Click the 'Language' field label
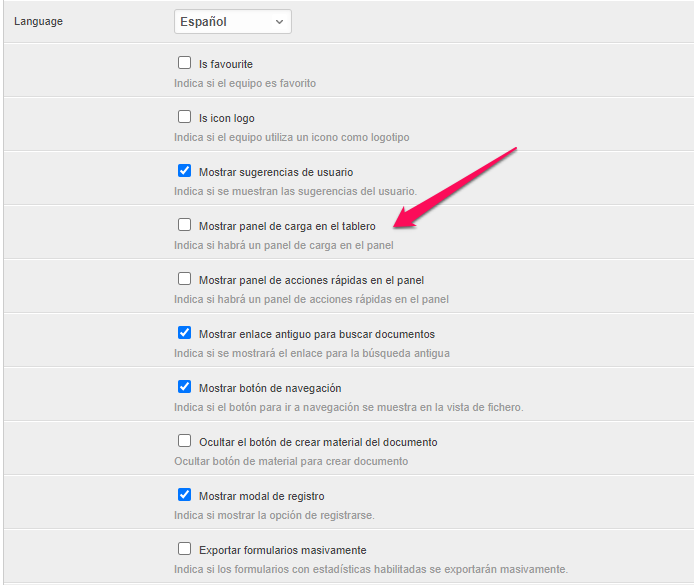Viewport: 694px width, 585px height. coord(38,21)
